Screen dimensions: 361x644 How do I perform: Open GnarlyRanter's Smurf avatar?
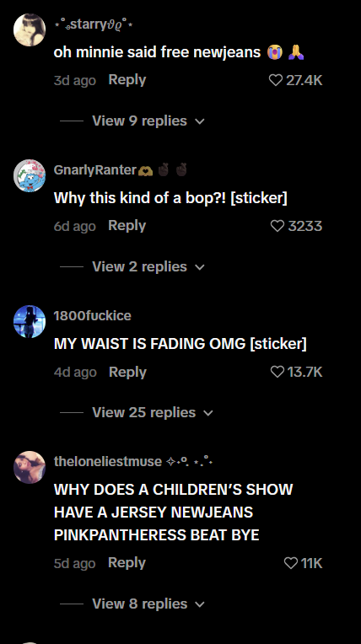(x=30, y=176)
